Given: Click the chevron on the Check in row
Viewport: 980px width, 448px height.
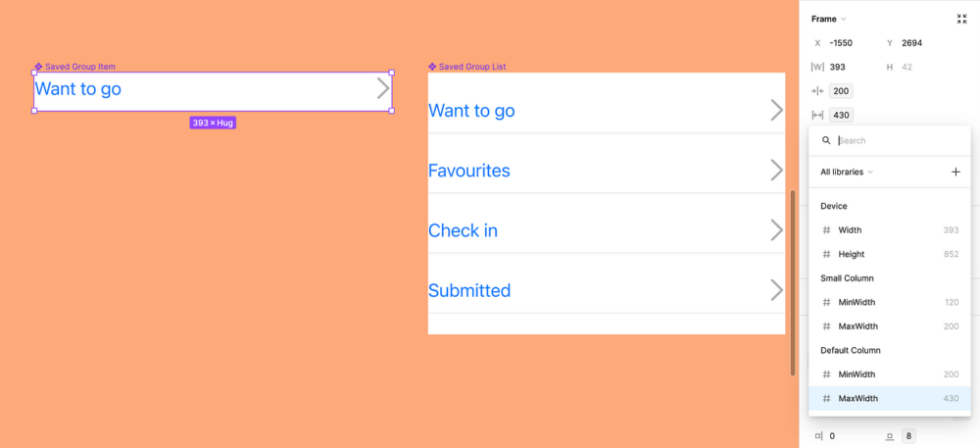Looking at the screenshot, I should pyautogui.click(x=776, y=230).
